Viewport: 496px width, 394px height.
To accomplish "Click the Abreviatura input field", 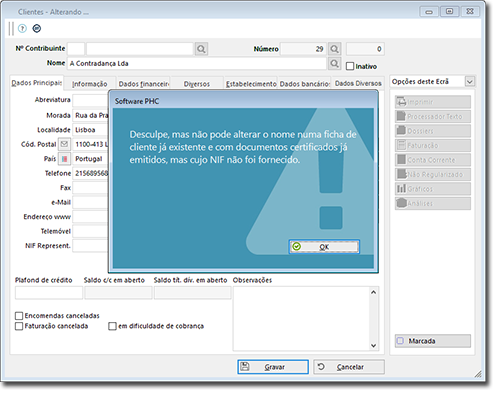I will pos(91,100).
